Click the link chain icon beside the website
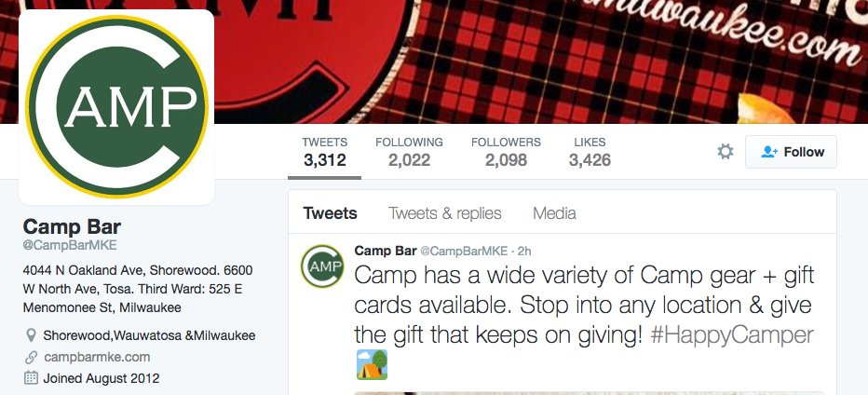This screenshot has width=868, height=395. [31, 357]
